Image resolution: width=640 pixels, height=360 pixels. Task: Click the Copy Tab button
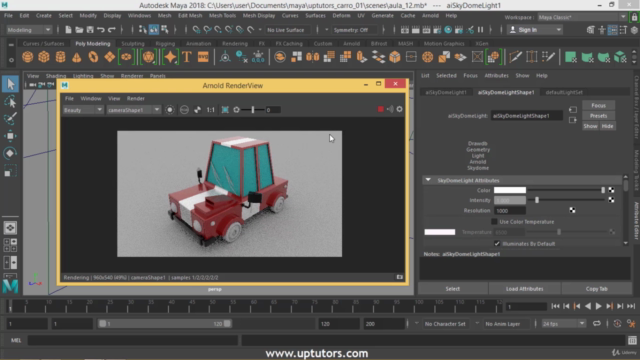596,289
